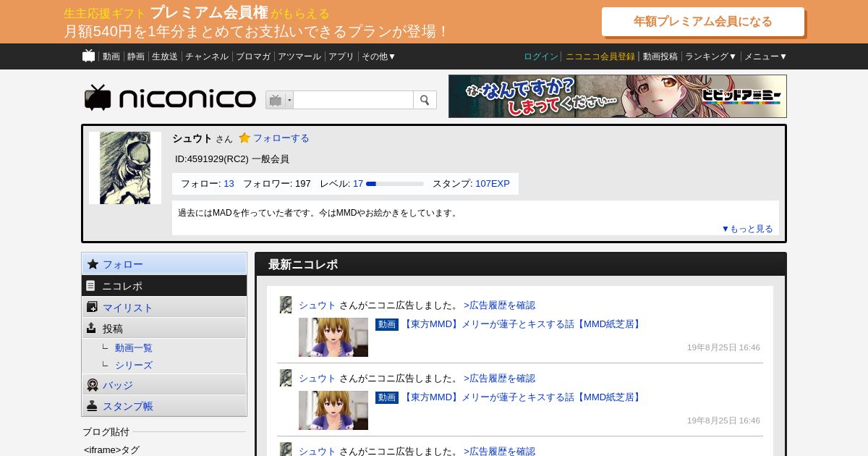Click the 最新ニコレポ heading
This screenshot has height=456, width=868.
(303, 265)
